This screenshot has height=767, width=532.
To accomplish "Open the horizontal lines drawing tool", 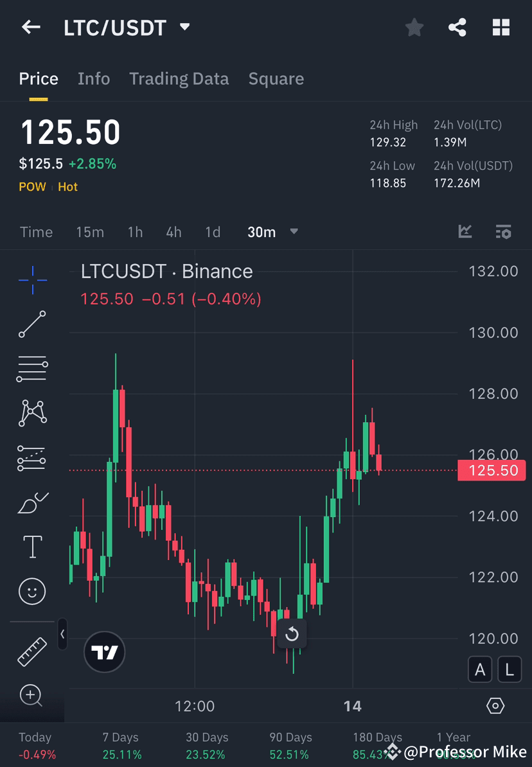I will point(32,369).
